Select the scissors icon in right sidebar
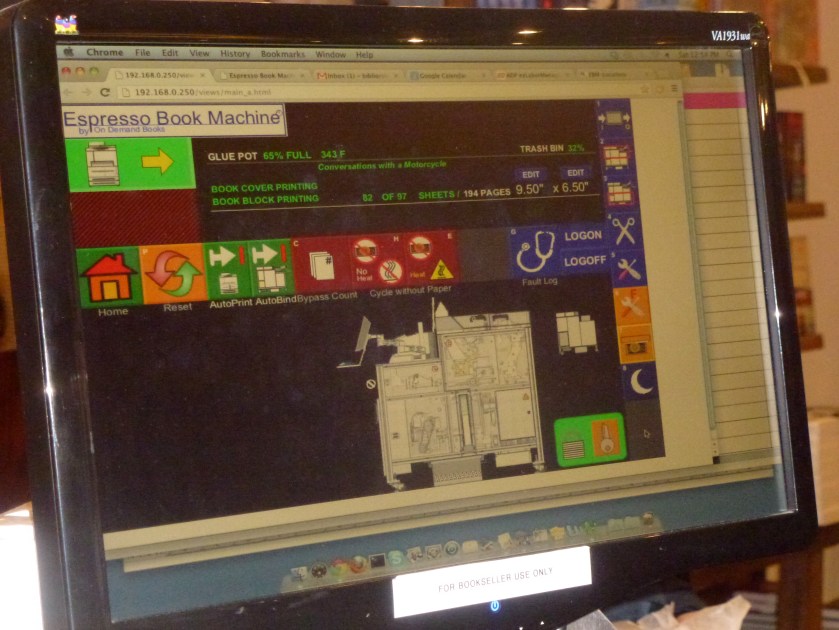 click(623, 229)
